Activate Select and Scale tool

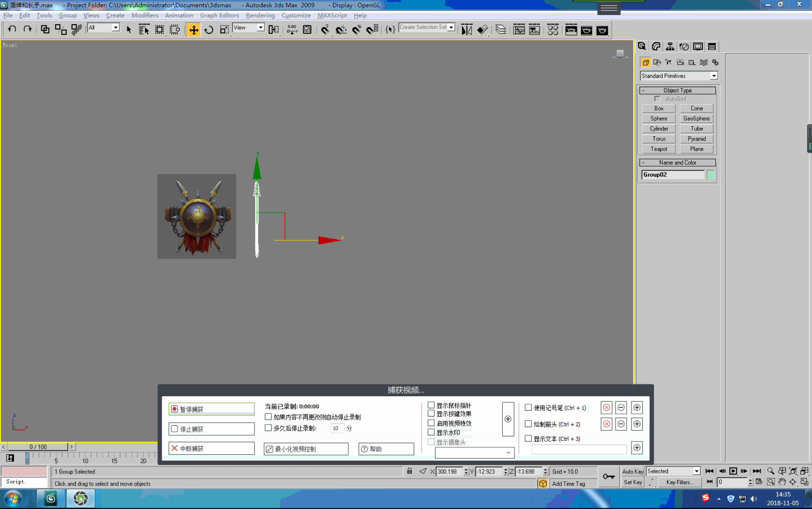click(224, 30)
